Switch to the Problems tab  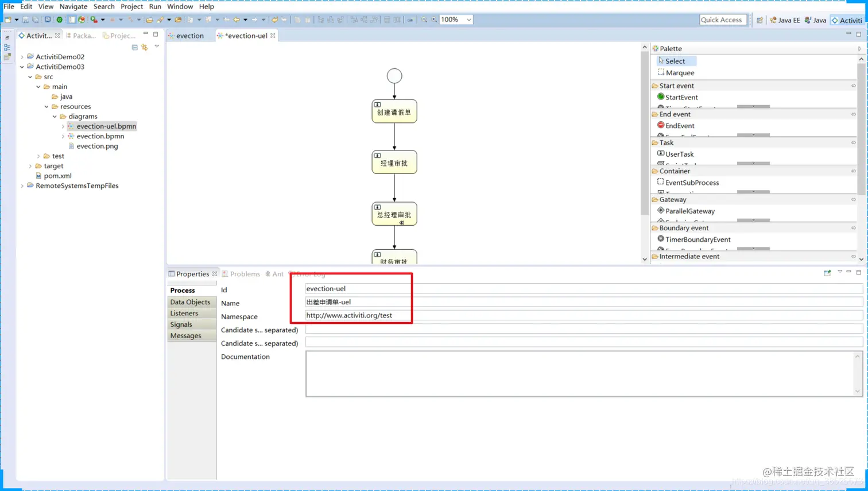coord(241,274)
